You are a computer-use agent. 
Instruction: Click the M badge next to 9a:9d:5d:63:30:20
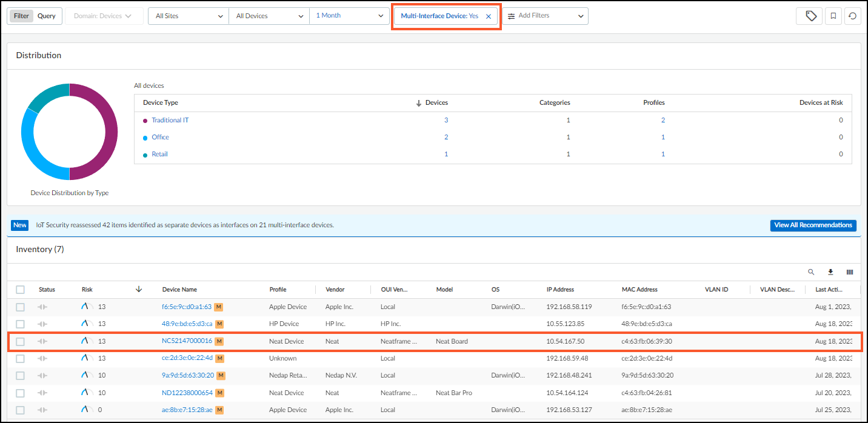[x=221, y=375]
